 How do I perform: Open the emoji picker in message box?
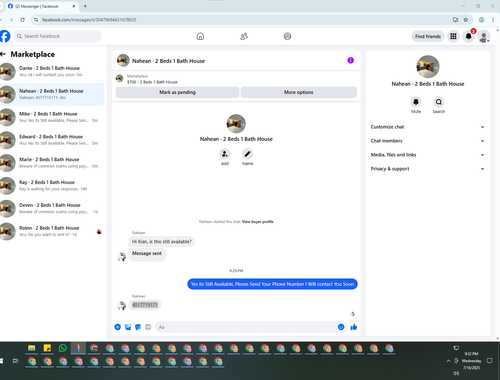pyautogui.click(x=341, y=327)
